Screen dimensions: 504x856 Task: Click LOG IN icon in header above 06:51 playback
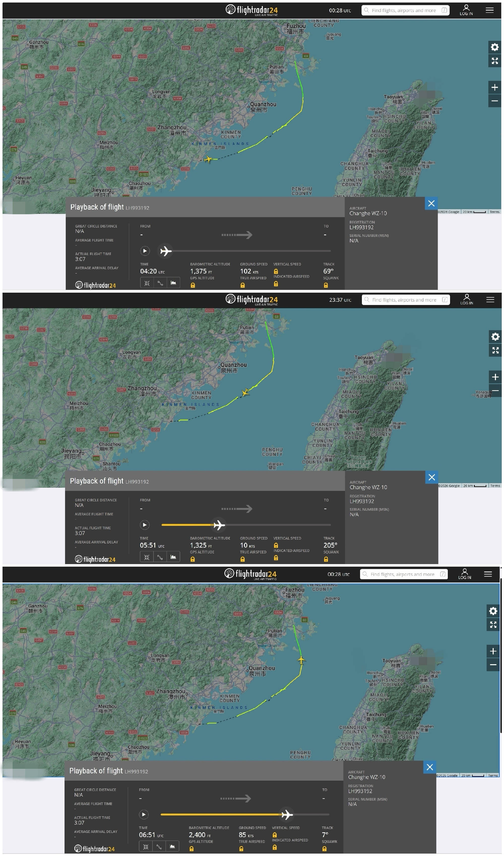click(465, 574)
